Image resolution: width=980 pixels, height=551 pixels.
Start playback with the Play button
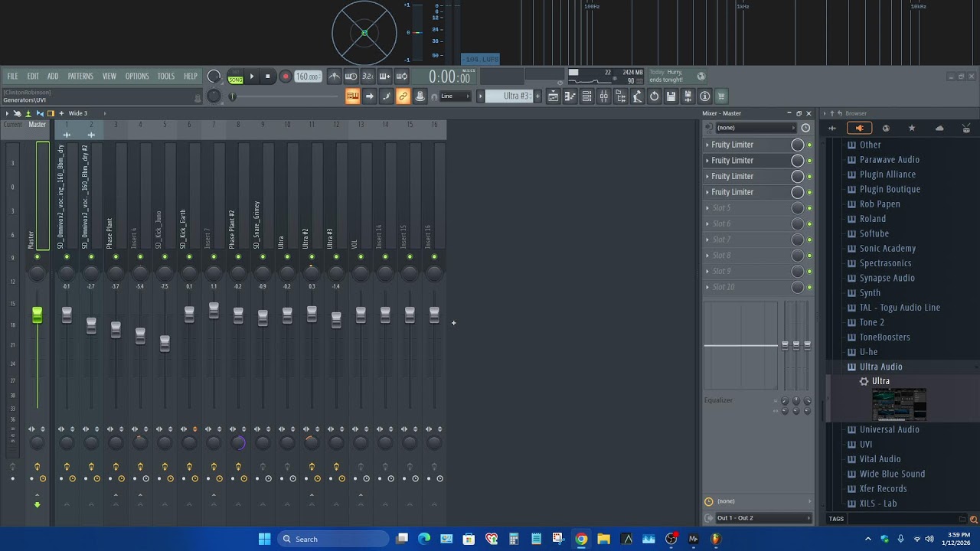252,77
